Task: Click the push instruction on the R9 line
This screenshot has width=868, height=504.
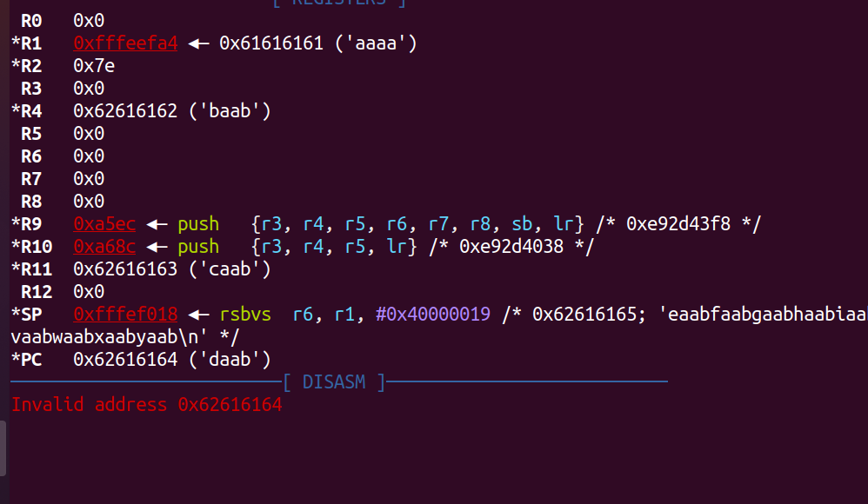Action: [198, 224]
